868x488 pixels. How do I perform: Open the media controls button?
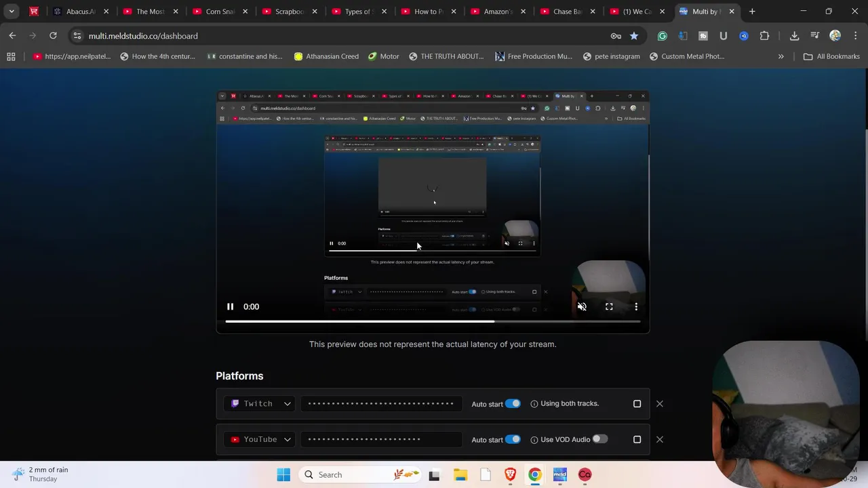point(815,36)
